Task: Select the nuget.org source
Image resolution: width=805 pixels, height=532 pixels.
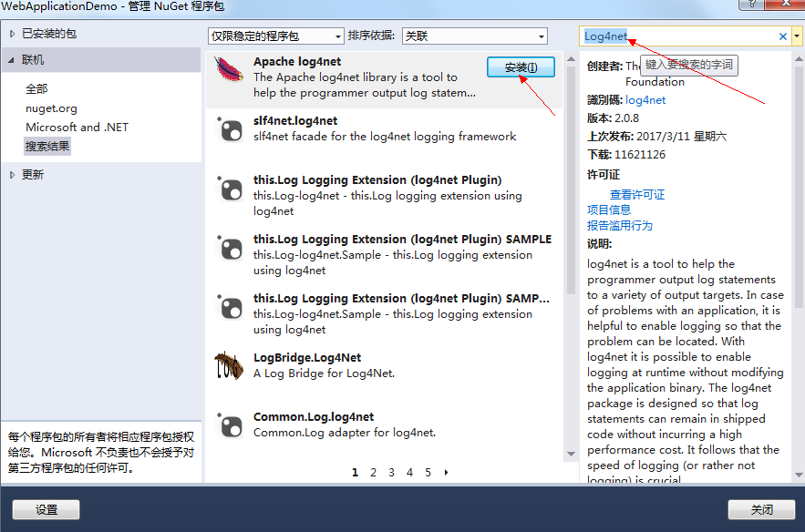Action: (x=51, y=108)
